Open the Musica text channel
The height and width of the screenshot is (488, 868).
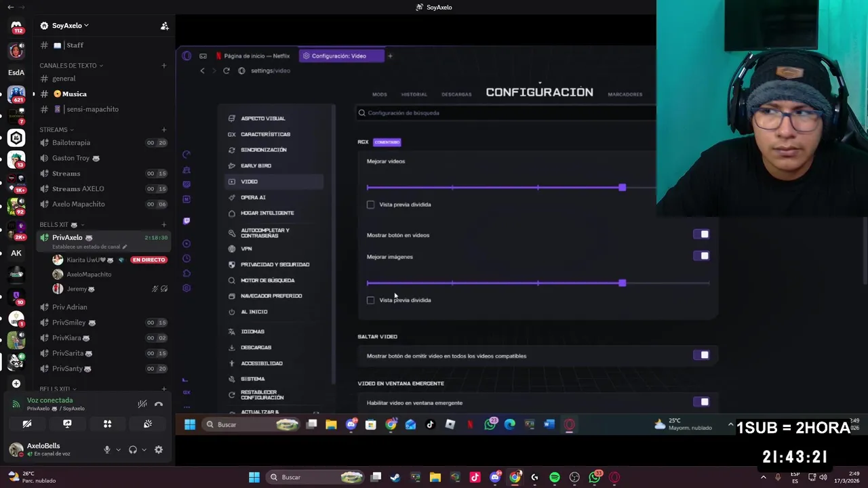coord(103,94)
